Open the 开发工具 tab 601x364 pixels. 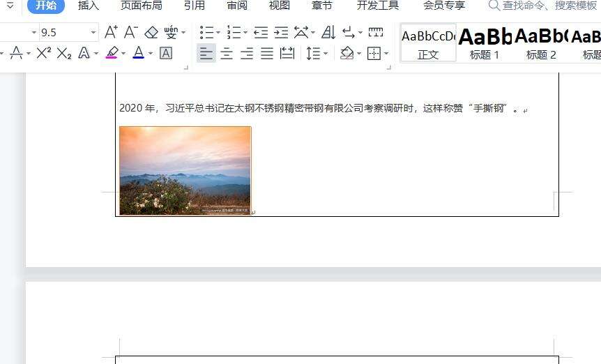tap(378, 6)
